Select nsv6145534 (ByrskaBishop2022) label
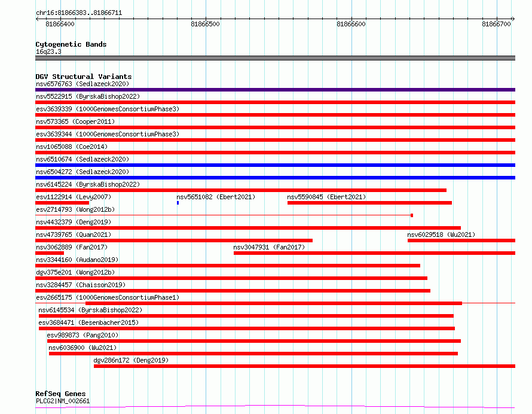 tap(90, 310)
